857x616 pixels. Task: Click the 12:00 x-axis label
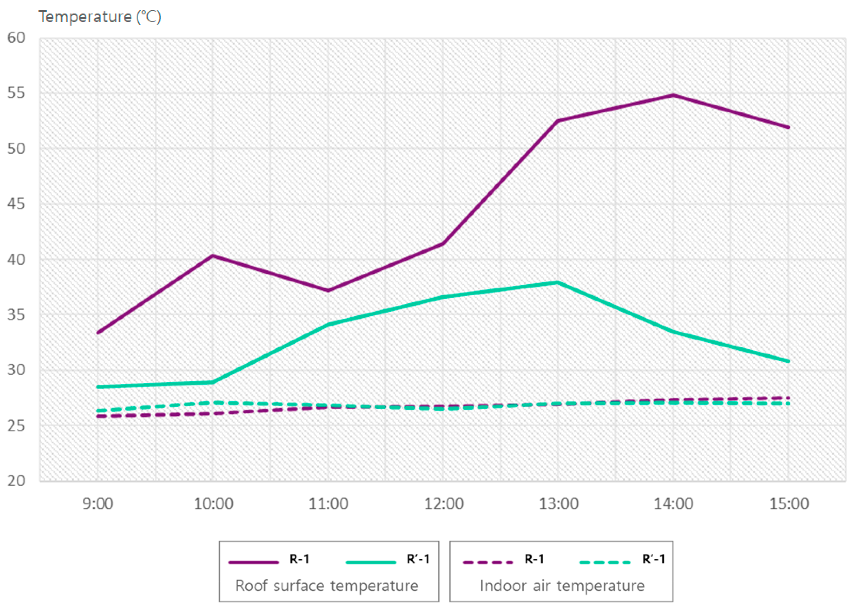[444, 503]
